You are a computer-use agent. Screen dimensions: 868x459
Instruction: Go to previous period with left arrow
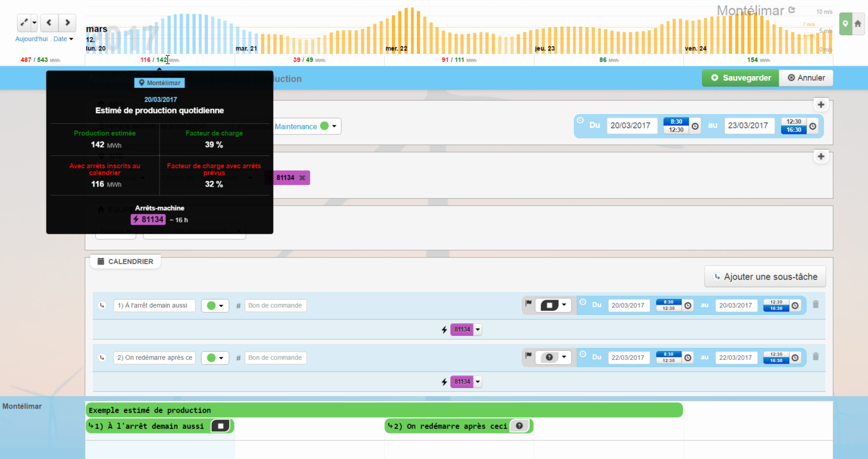point(49,23)
